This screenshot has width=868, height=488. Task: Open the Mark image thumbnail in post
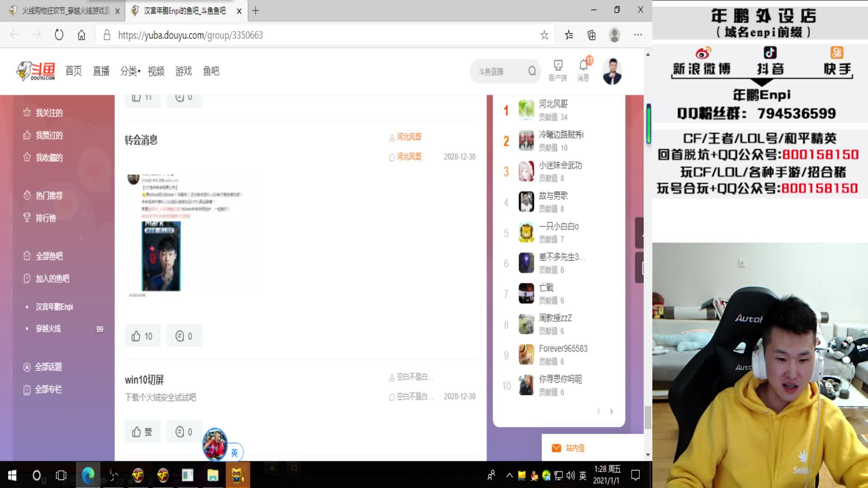161,256
